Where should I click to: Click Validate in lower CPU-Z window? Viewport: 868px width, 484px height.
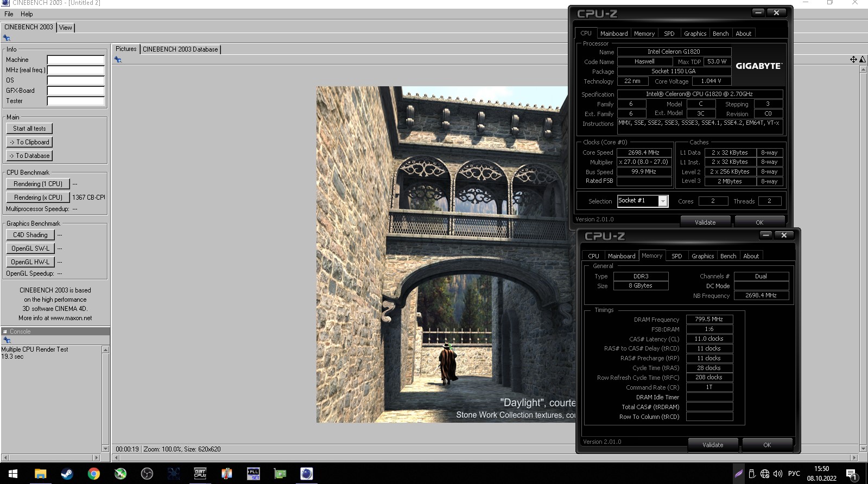tap(713, 445)
